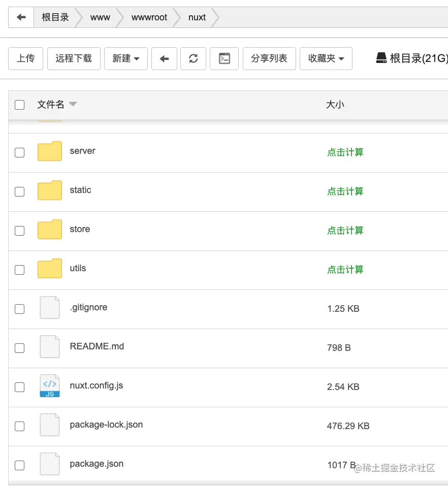Click the JS file icon for nuxt.config.js

click(x=49, y=386)
